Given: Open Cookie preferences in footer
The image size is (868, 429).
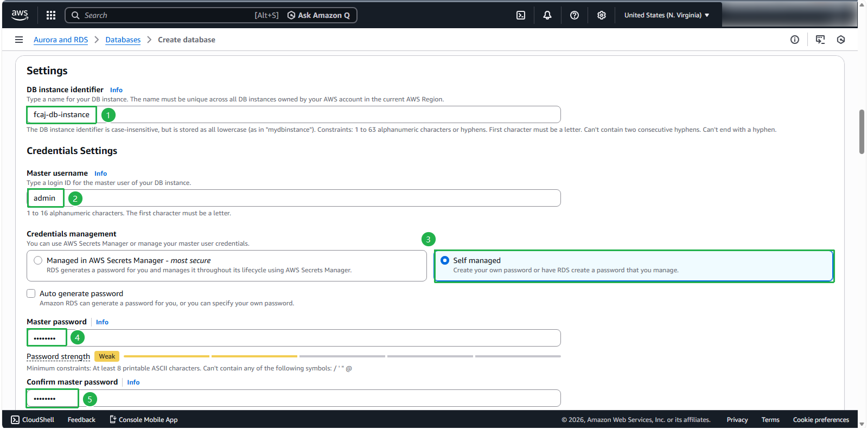Looking at the screenshot, I should 821,420.
